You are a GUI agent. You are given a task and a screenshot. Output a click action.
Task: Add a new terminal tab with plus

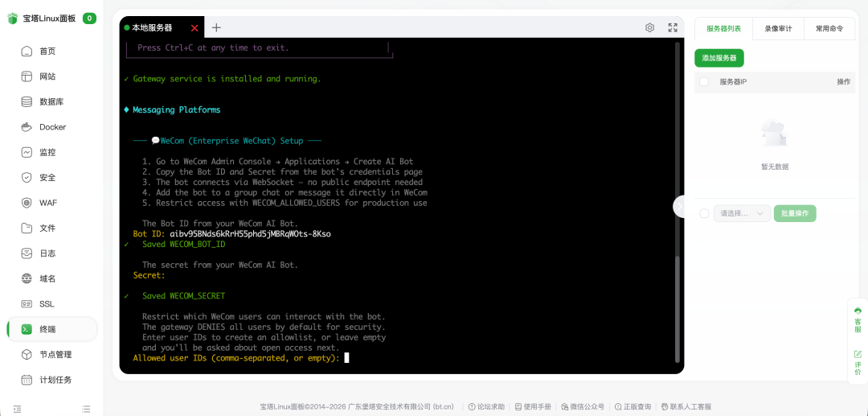click(216, 27)
